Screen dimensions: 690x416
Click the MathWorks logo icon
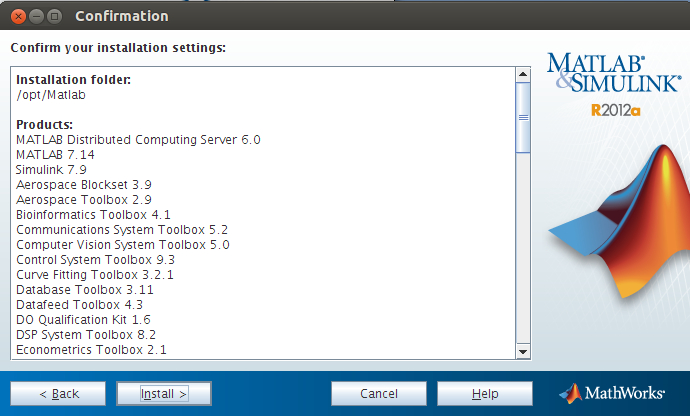click(x=570, y=393)
